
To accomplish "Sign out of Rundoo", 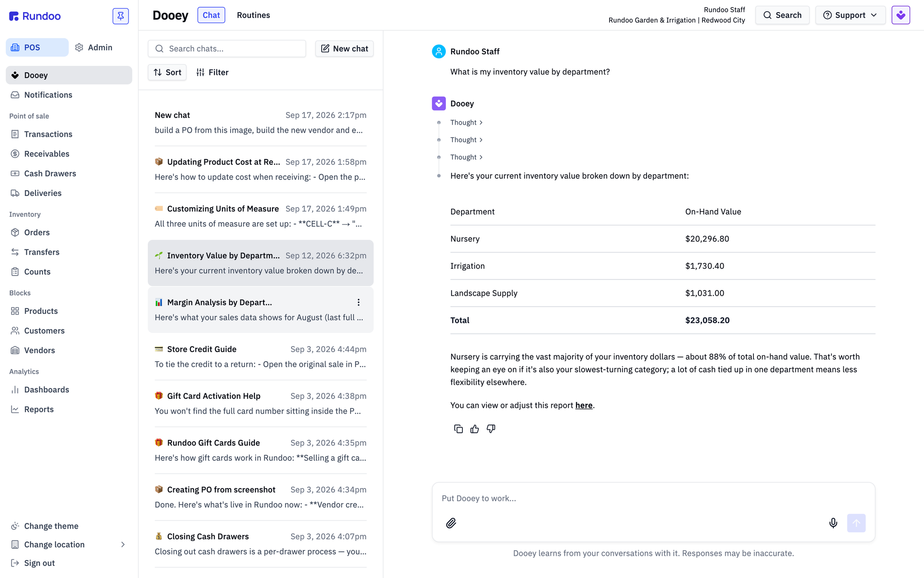I will pyautogui.click(x=69, y=563).
